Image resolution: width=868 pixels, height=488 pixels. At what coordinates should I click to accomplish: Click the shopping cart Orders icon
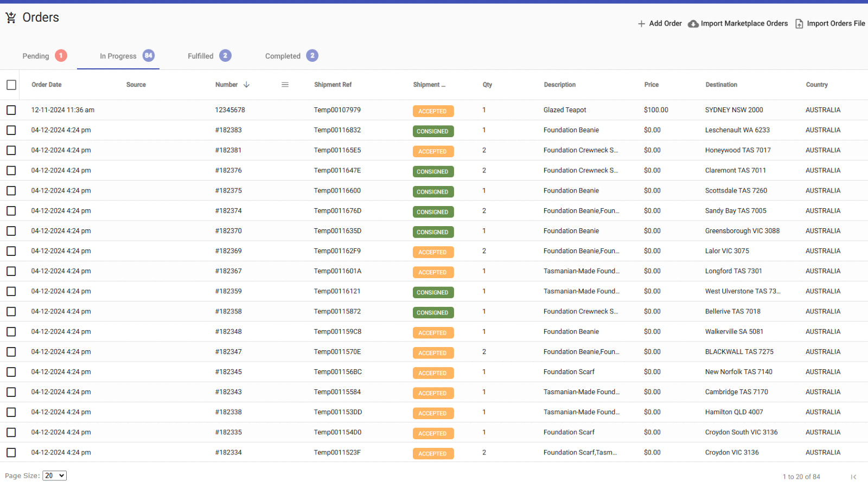[11, 18]
